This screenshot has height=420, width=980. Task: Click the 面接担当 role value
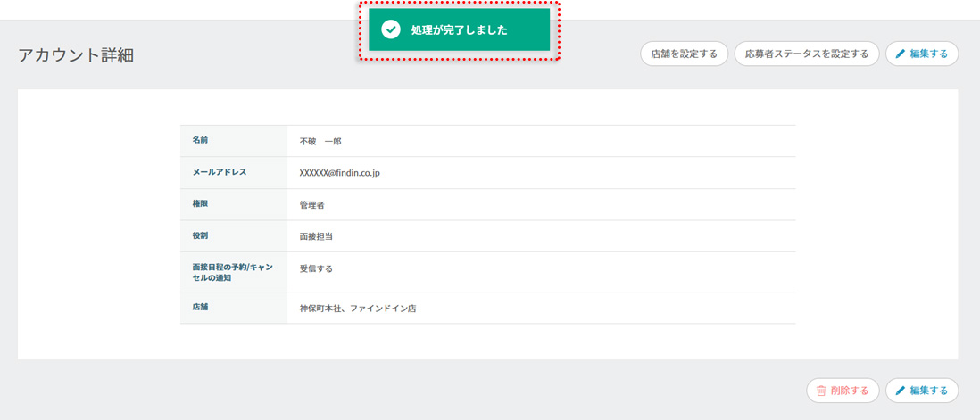(317, 237)
